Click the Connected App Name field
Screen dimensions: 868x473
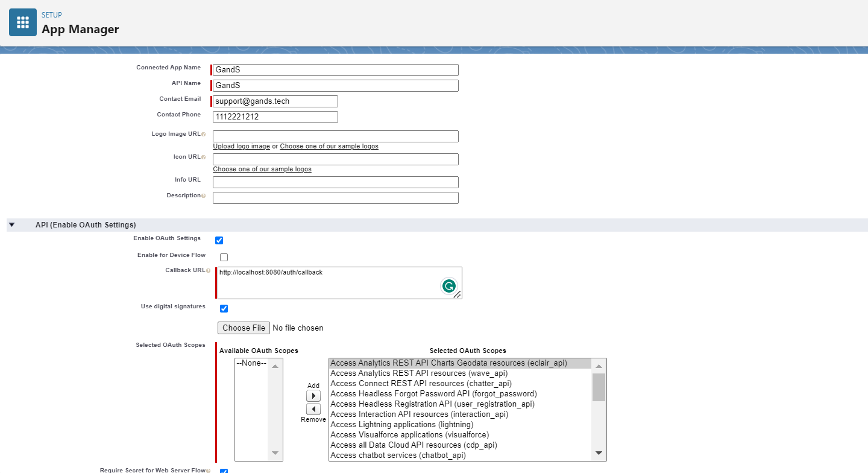pyautogui.click(x=336, y=70)
